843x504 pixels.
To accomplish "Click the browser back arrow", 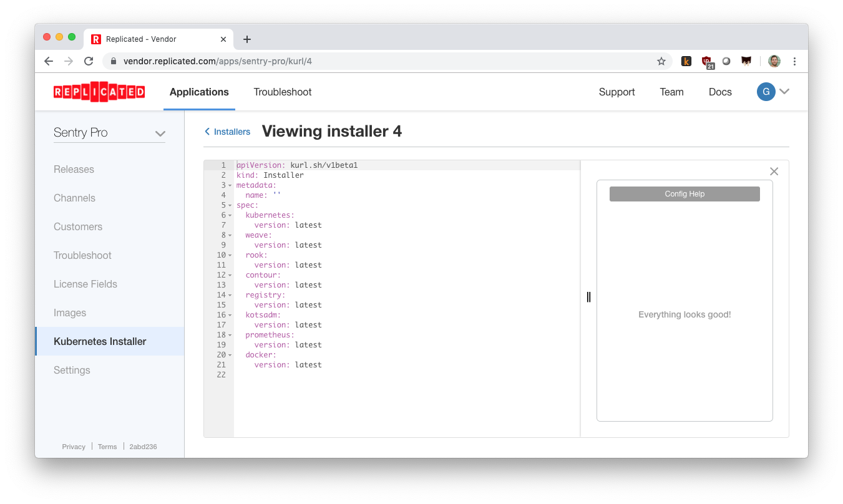I will click(x=49, y=61).
